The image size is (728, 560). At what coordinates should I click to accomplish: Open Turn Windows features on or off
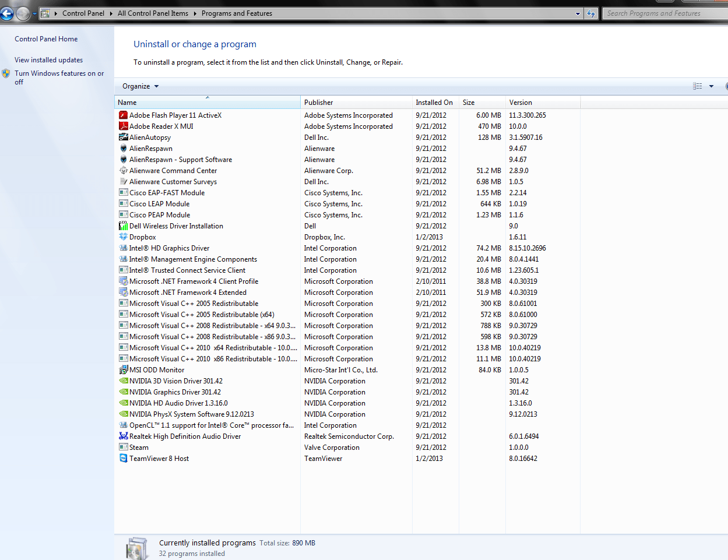[59, 78]
